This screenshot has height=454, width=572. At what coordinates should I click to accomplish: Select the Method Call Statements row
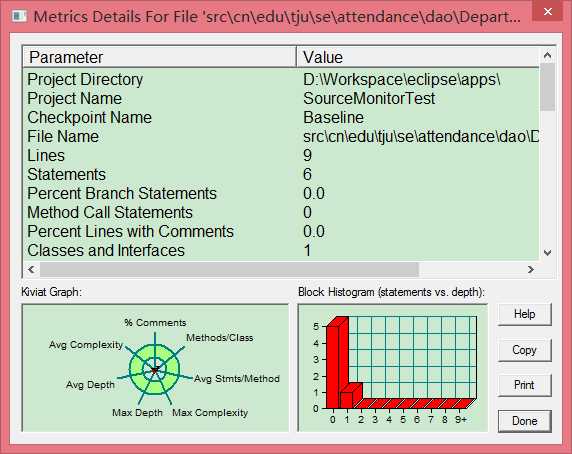coord(281,212)
